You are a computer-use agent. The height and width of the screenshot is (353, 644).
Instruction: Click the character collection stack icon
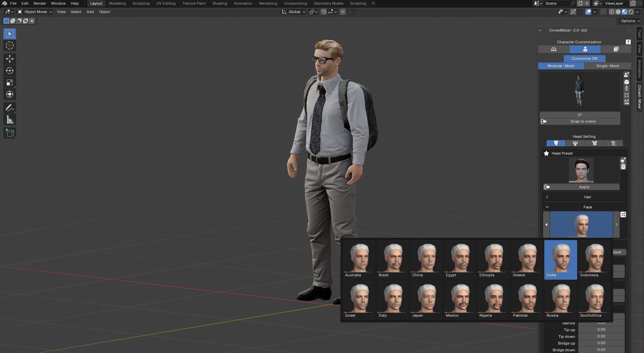click(616, 49)
